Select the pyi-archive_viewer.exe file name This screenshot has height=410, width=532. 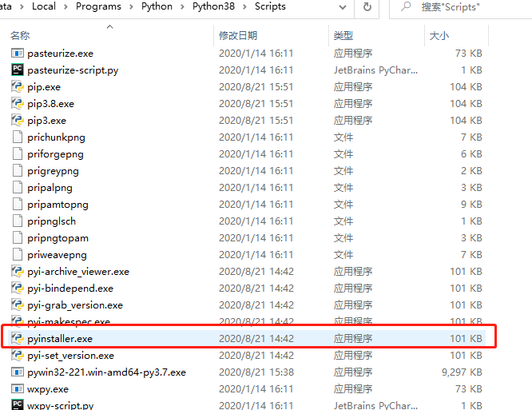(x=78, y=272)
